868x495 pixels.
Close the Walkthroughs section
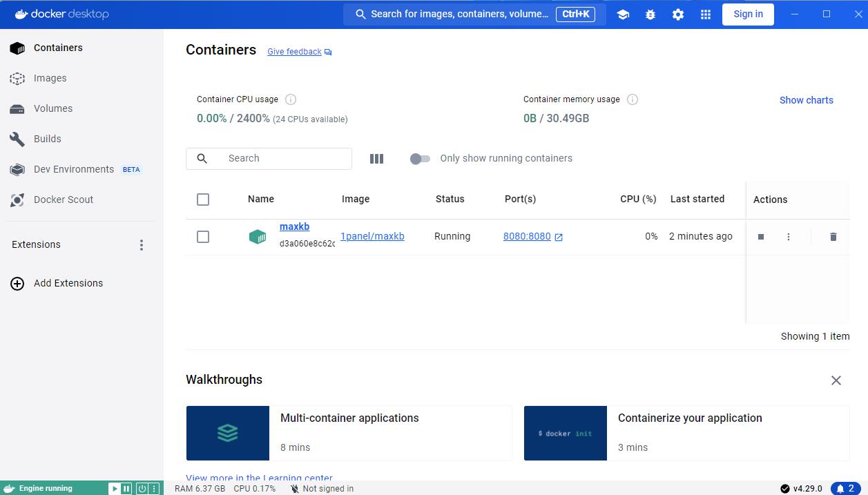pyautogui.click(x=836, y=380)
